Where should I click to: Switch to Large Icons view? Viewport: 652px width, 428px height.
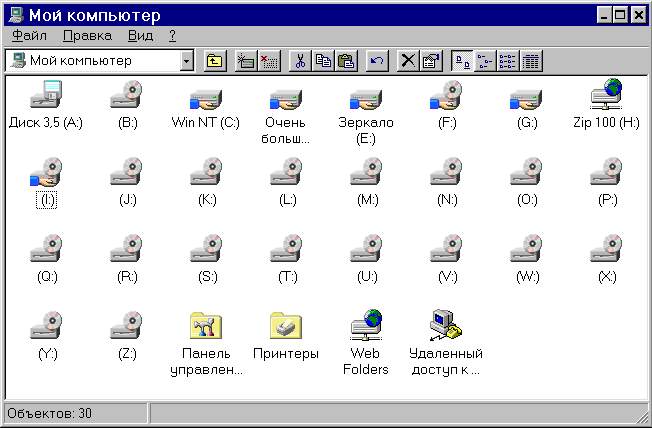[x=462, y=61]
